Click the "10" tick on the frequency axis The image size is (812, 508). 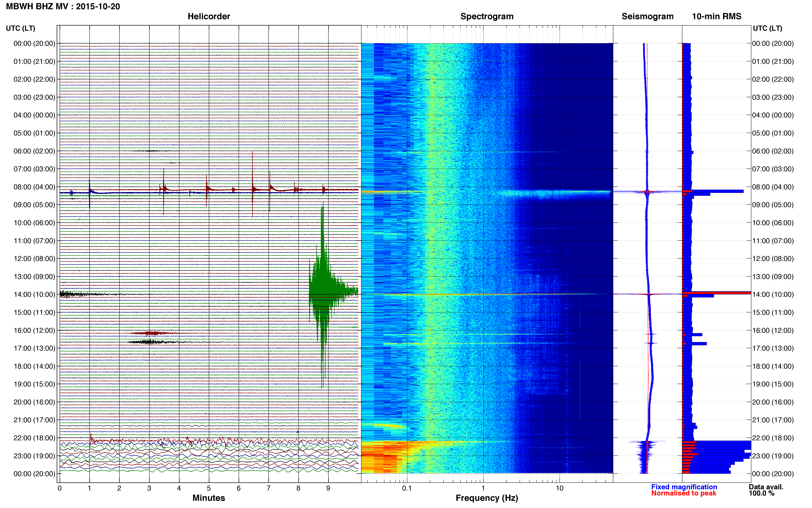point(559,488)
